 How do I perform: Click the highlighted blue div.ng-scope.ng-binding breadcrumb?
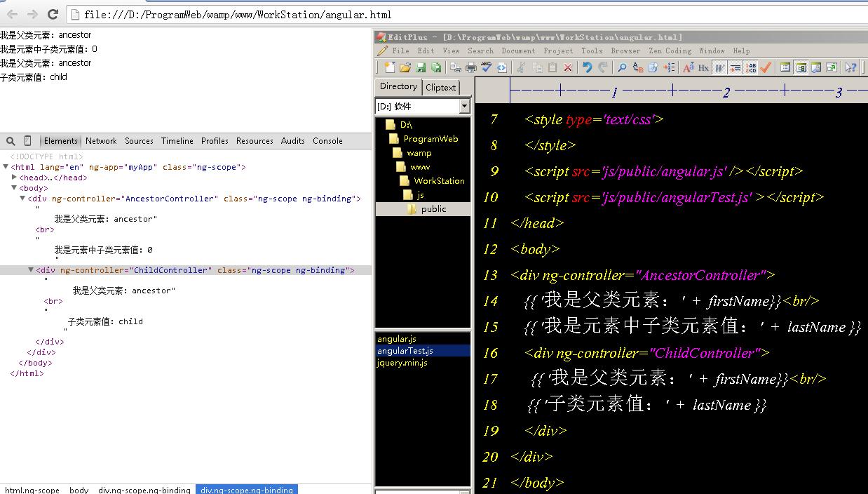(247, 490)
